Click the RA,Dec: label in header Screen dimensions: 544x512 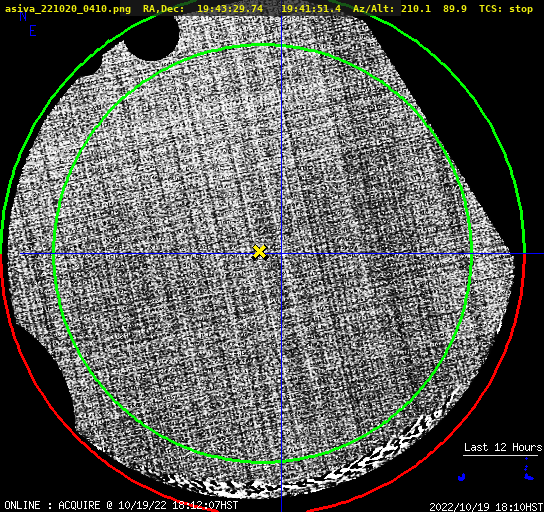pos(163,9)
